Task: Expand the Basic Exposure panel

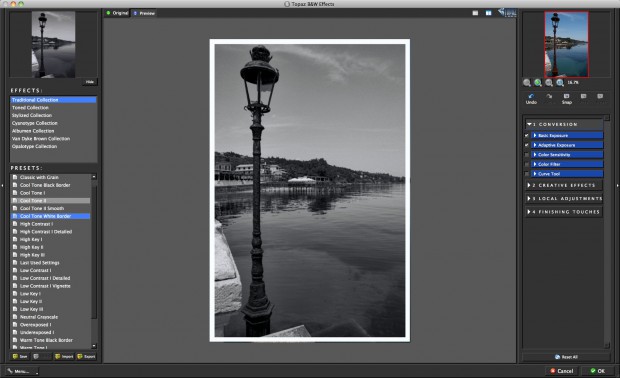Action: tap(567, 136)
